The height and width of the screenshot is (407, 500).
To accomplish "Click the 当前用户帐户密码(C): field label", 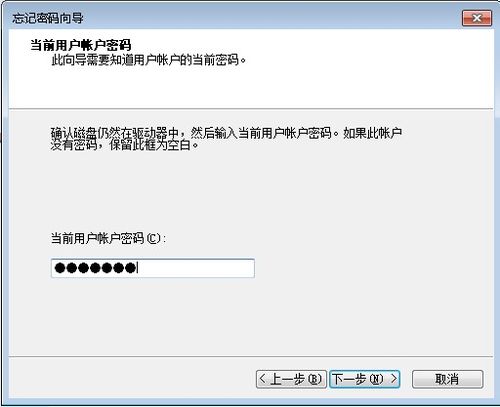I will coord(108,238).
